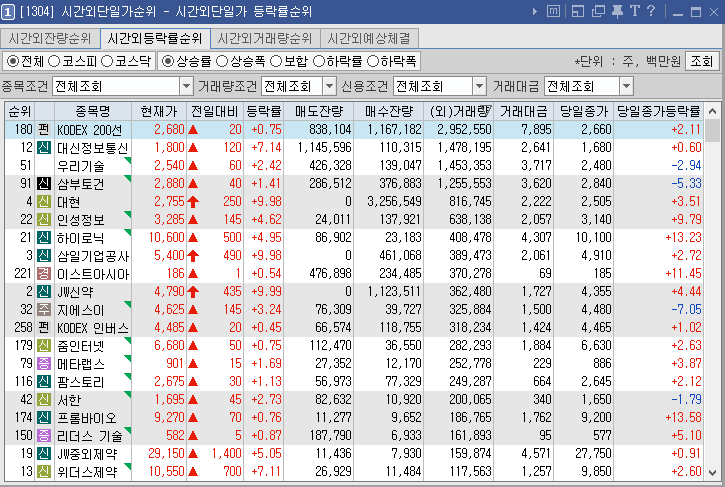The image size is (725, 487).
Task: Switch to 시간외거래량순위 tab
Action: click(265, 38)
